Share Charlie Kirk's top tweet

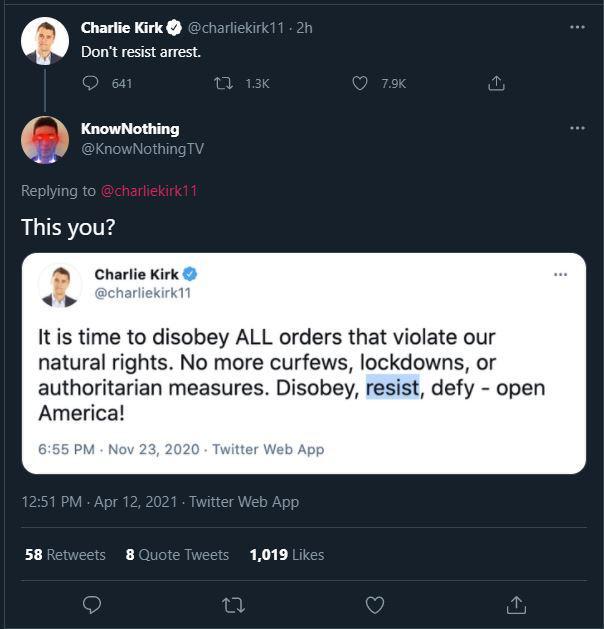[496, 84]
